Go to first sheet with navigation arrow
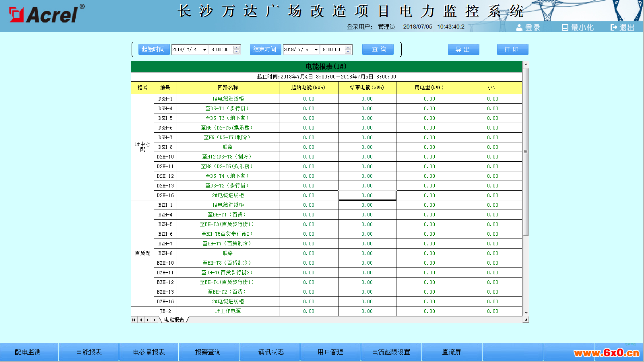 (x=134, y=320)
